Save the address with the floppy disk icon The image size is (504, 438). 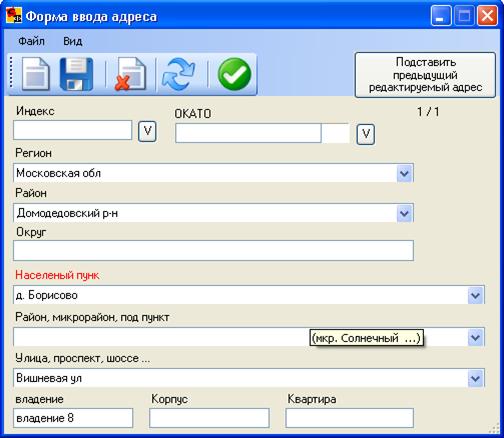pyautogui.click(x=76, y=74)
